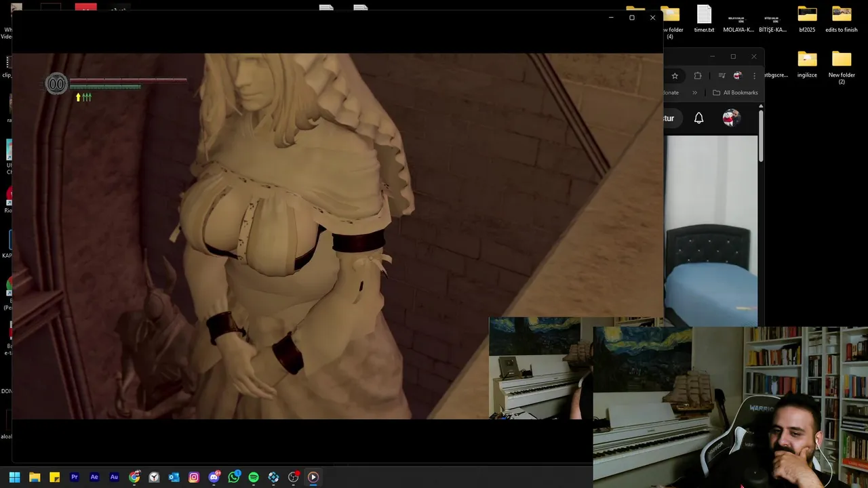Select the ingilizce desktop folder
Screen dimensions: 868x488
click(x=807, y=64)
